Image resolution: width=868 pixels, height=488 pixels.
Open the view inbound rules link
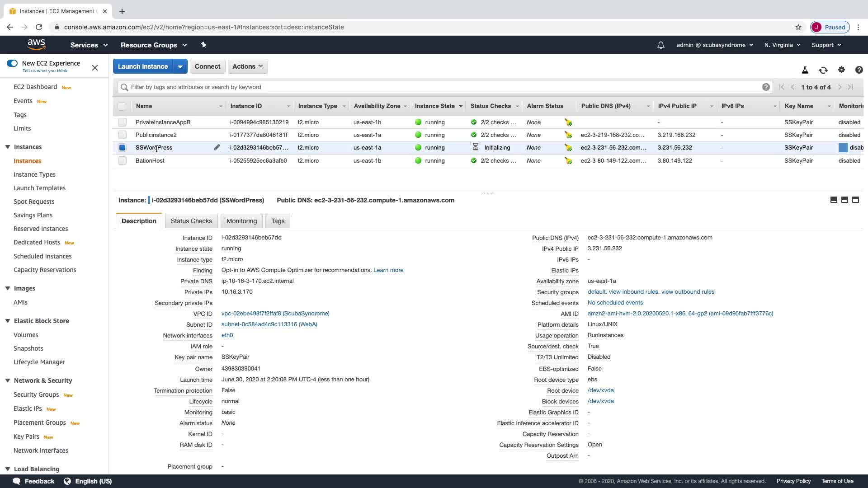tap(633, 292)
